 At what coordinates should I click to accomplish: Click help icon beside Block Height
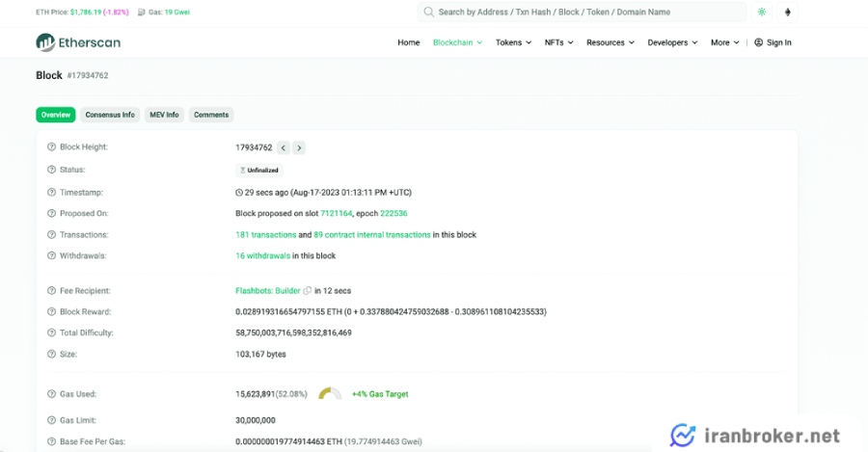(x=51, y=147)
